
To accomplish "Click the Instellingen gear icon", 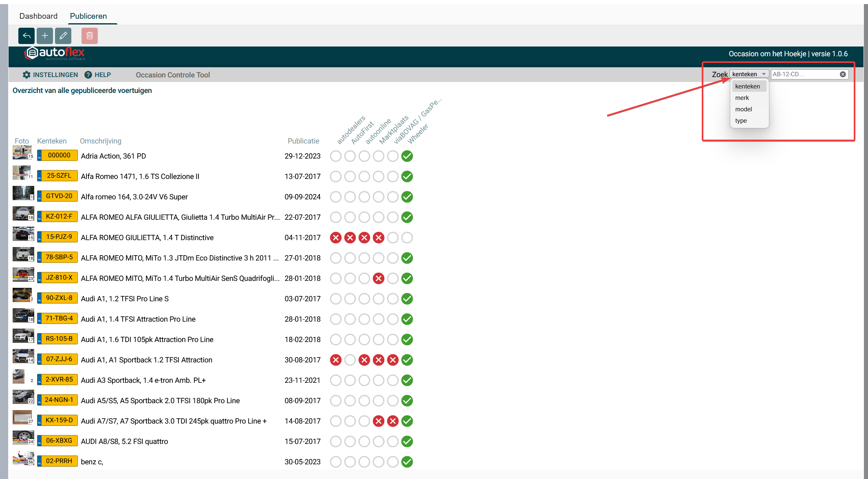I will [x=26, y=75].
